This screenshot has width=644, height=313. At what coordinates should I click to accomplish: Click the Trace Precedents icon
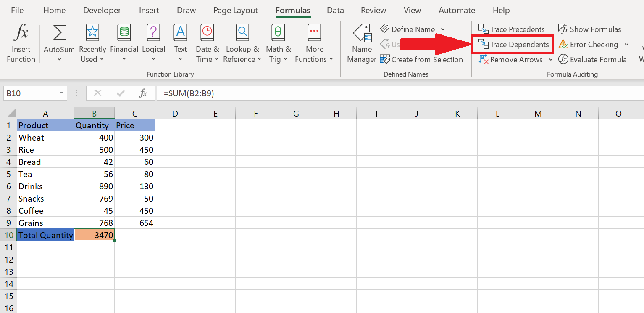point(512,29)
